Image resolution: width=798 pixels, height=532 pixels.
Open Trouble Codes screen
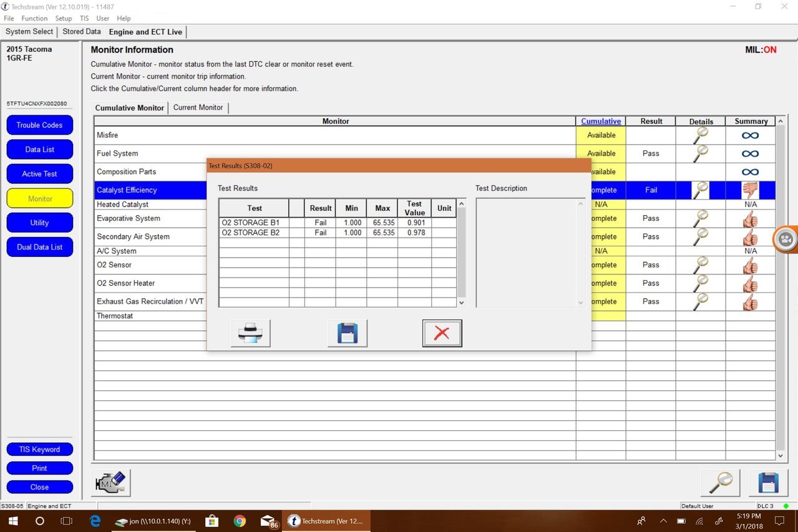pyautogui.click(x=39, y=125)
